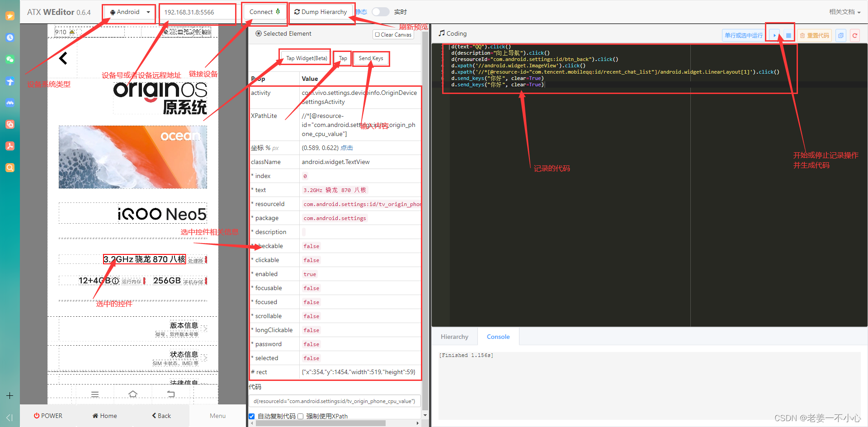The height and width of the screenshot is (427, 868).
Task: Collapse the left sidebar with arrow icon
Action: [x=9, y=418]
